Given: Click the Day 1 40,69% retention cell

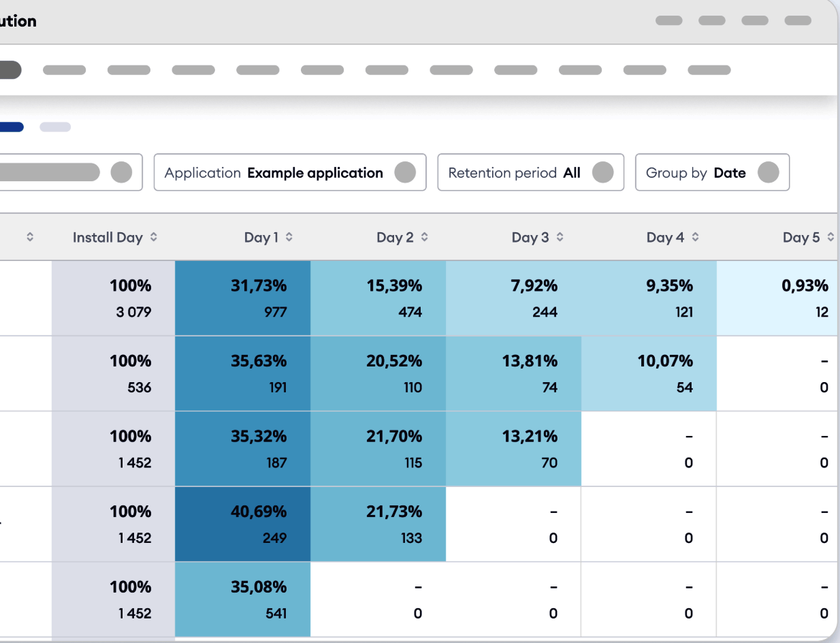Looking at the screenshot, I should 242,524.
